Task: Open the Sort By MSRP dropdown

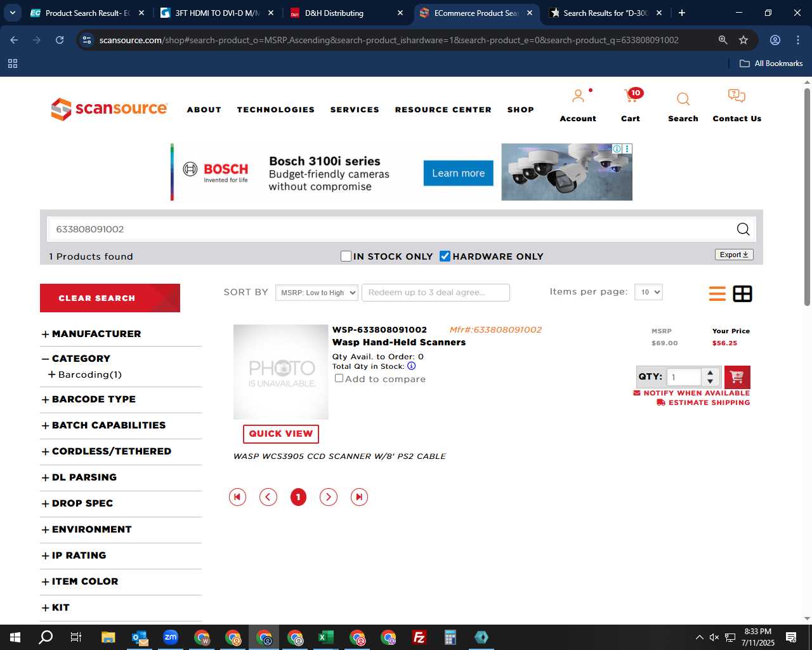Action: [317, 293]
